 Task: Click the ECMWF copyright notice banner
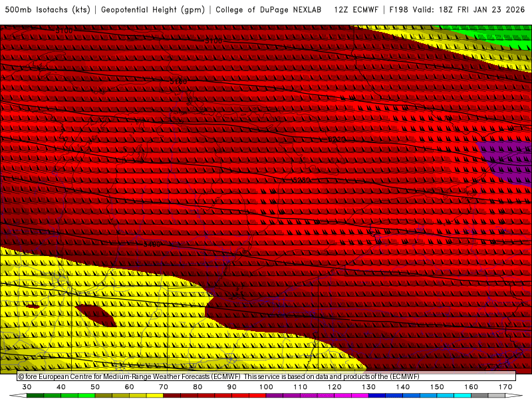point(267,376)
